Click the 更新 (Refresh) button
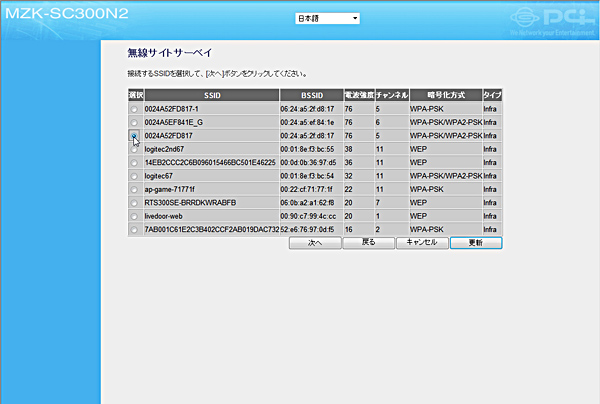600x404 pixels. click(x=476, y=243)
